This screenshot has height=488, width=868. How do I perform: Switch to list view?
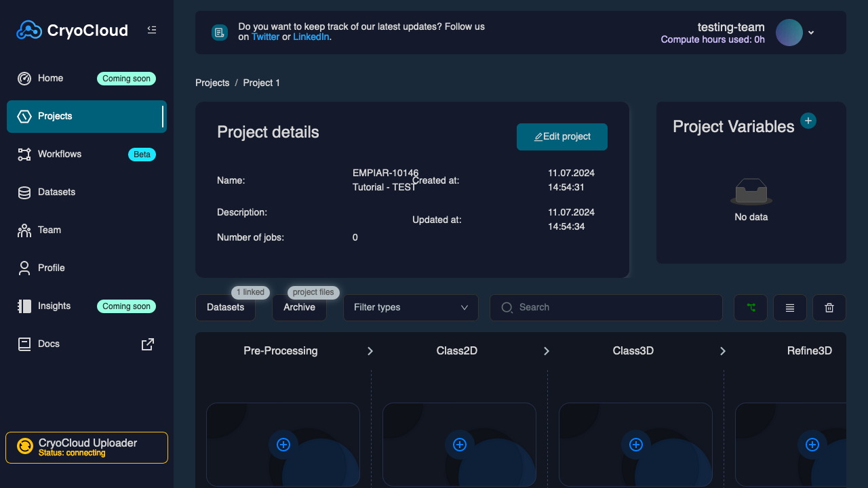pyautogui.click(x=790, y=308)
